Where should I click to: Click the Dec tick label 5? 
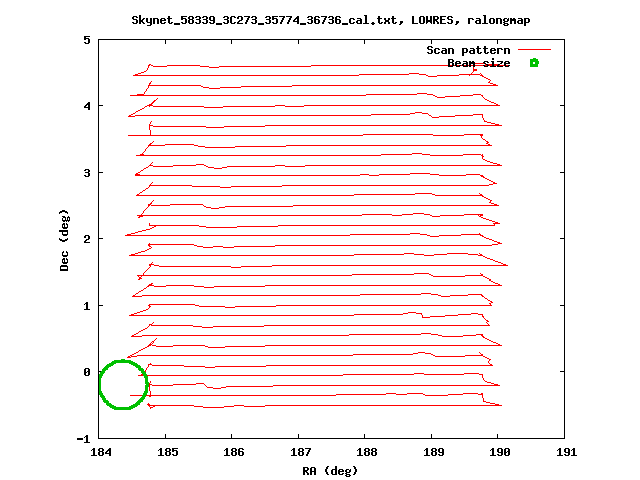(87, 40)
